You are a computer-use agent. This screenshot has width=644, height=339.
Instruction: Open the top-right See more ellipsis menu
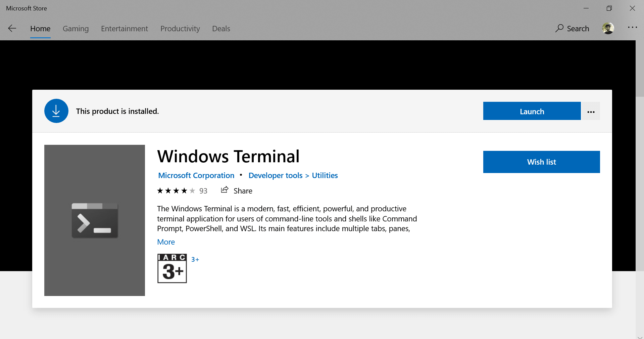click(633, 28)
